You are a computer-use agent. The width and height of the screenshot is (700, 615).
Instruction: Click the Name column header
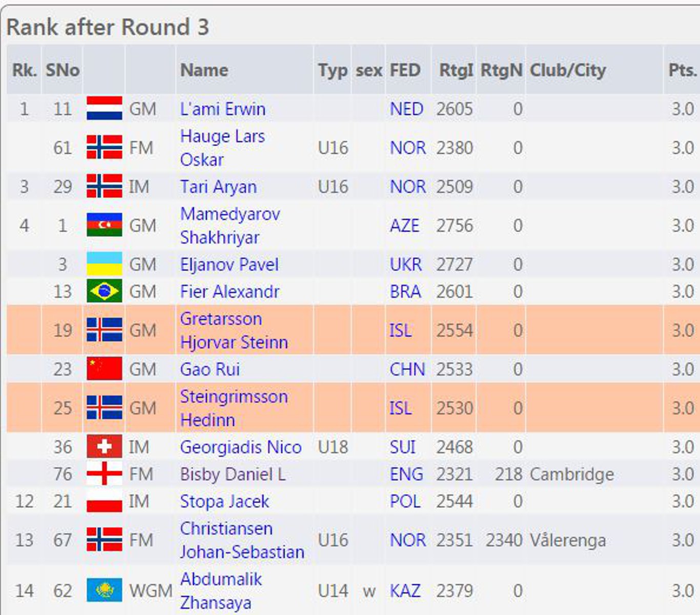click(x=204, y=70)
